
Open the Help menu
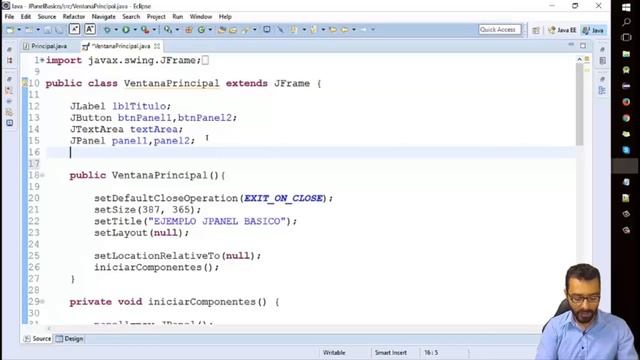tap(225, 17)
